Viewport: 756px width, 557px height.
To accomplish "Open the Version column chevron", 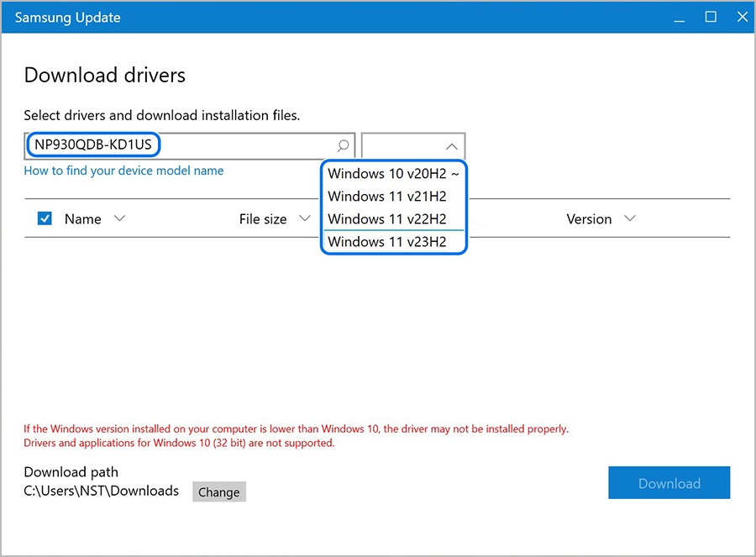I will (629, 219).
